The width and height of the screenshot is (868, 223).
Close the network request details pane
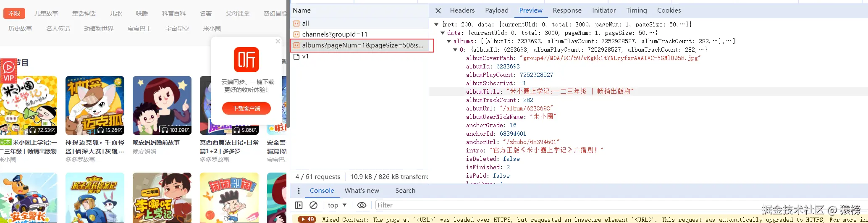coord(438,10)
